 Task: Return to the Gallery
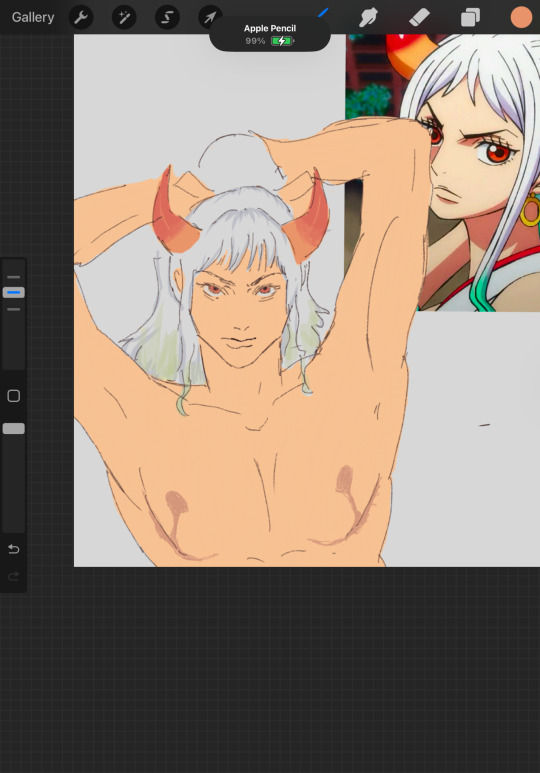33,17
